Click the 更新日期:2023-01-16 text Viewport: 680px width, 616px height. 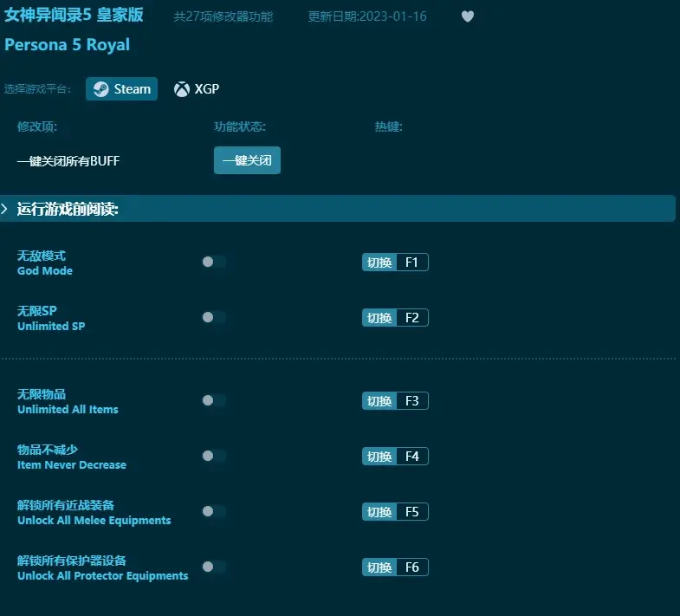coord(367,16)
